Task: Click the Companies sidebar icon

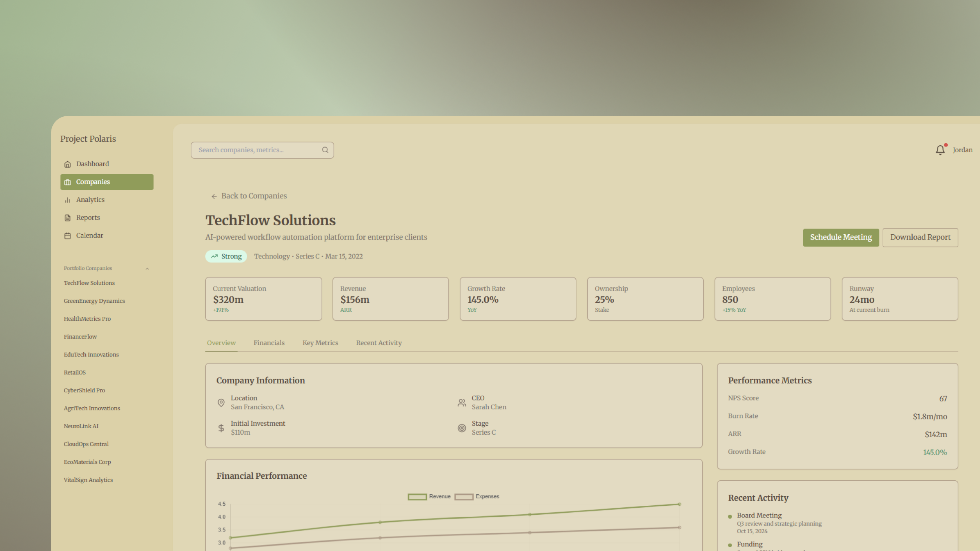Action: 68,182
